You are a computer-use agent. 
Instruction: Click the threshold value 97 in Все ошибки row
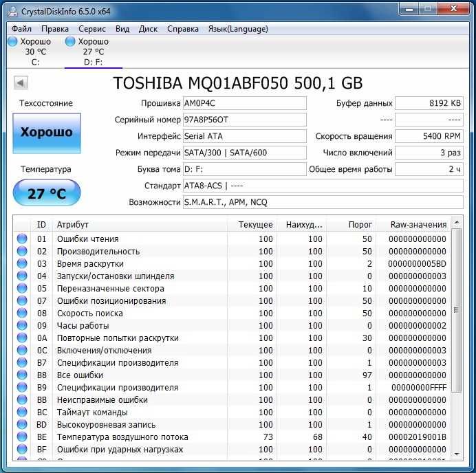tap(367, 375)
